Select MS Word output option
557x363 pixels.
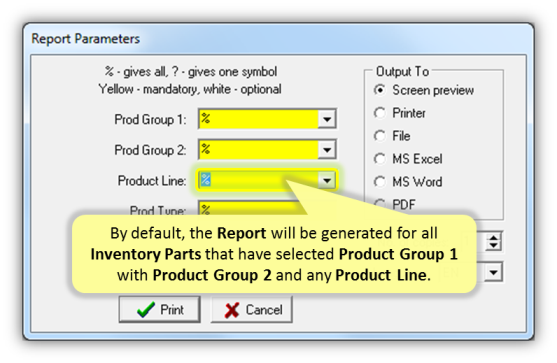380,182
